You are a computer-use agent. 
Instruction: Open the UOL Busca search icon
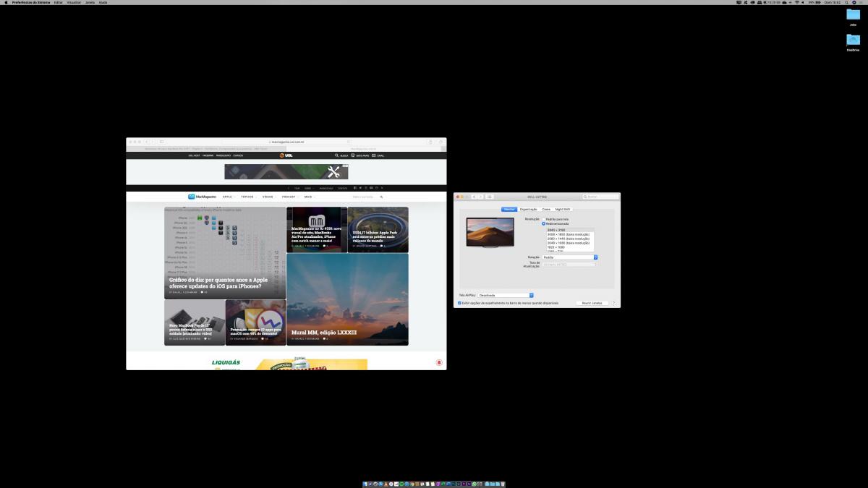coord(337,155)
